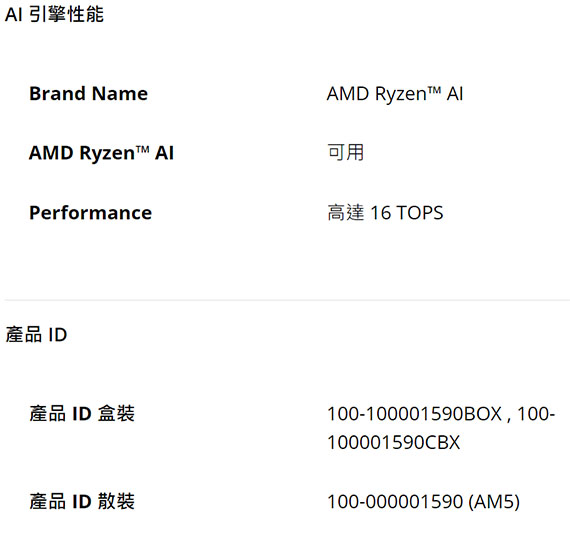Click the 100-100001590BOX product number

coord(414,414)
